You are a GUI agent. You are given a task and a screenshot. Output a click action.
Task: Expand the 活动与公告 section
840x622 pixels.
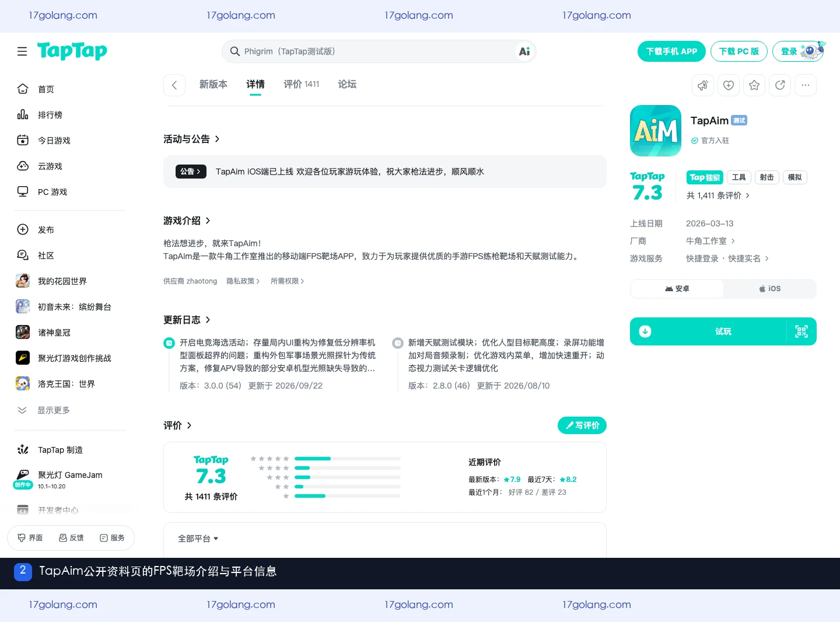click(192, 139)
